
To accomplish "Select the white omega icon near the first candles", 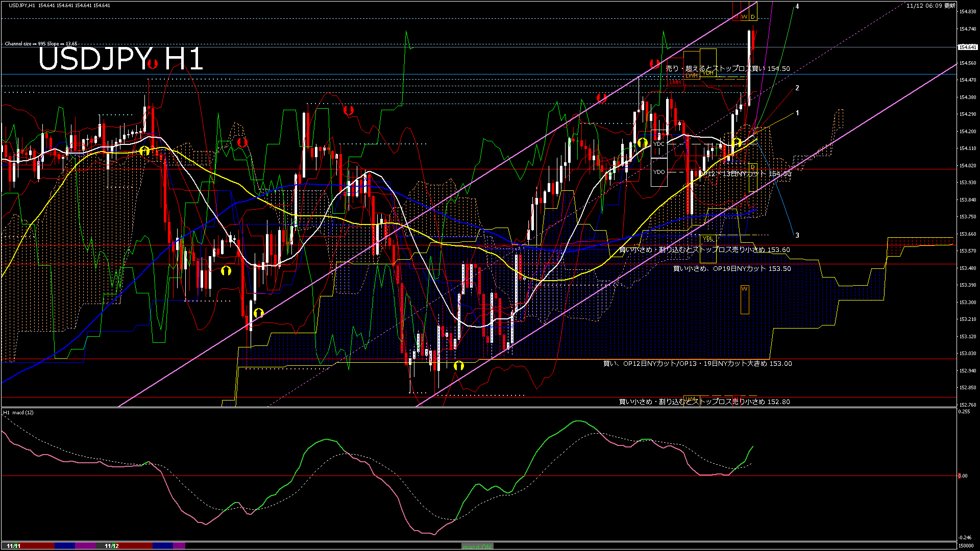I will tap(144, 151).
